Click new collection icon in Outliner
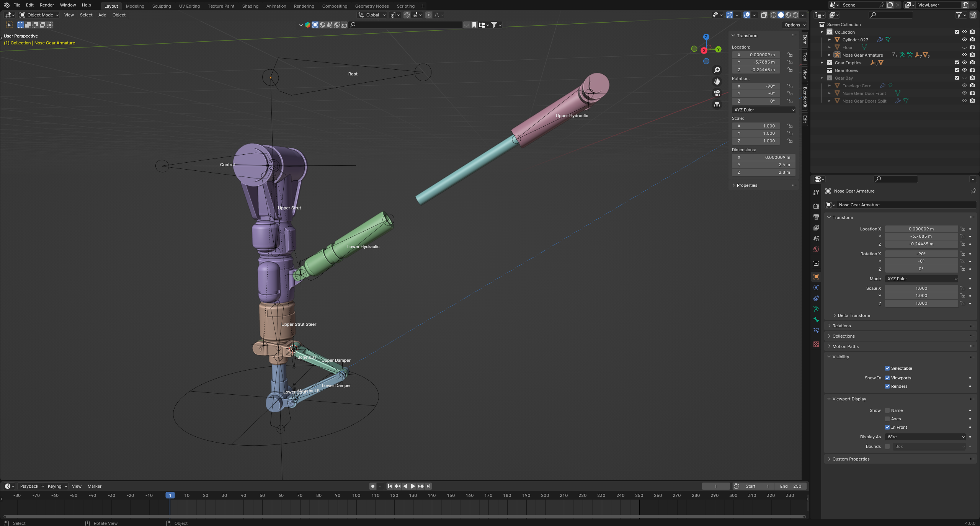This screenshot has height=526, width=980. 973,15
